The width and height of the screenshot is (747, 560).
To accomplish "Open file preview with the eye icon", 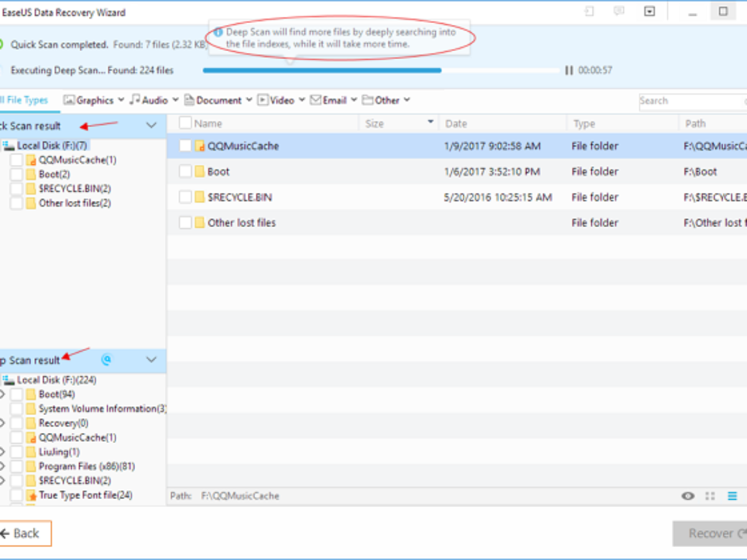I will 688,496.
